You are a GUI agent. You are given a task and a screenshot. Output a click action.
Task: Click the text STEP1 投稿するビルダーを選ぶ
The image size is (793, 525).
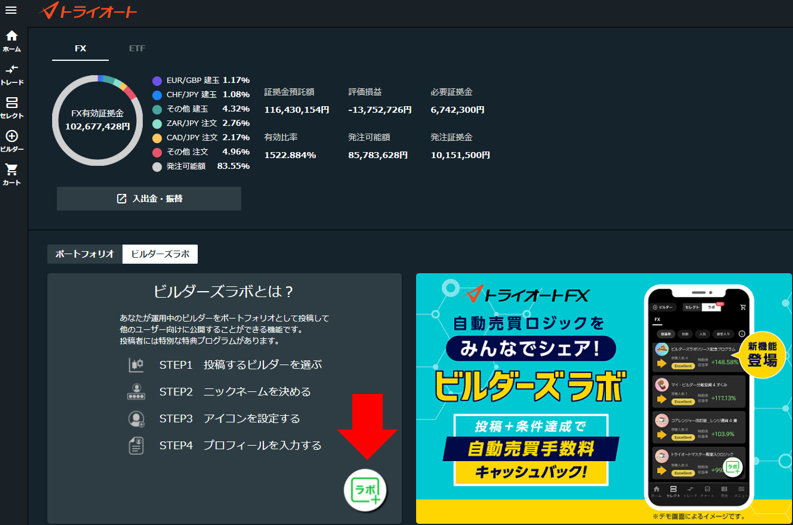coord(240,365)
